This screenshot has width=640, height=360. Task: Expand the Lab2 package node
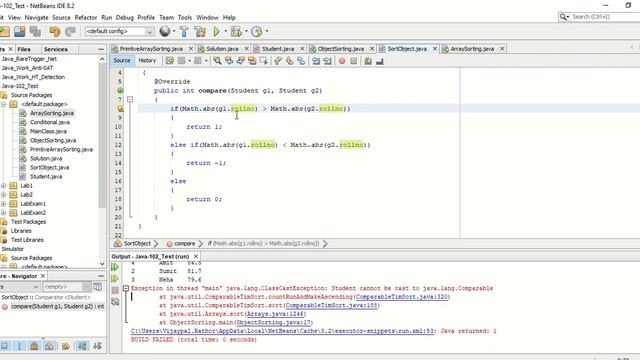coord(3,195)
